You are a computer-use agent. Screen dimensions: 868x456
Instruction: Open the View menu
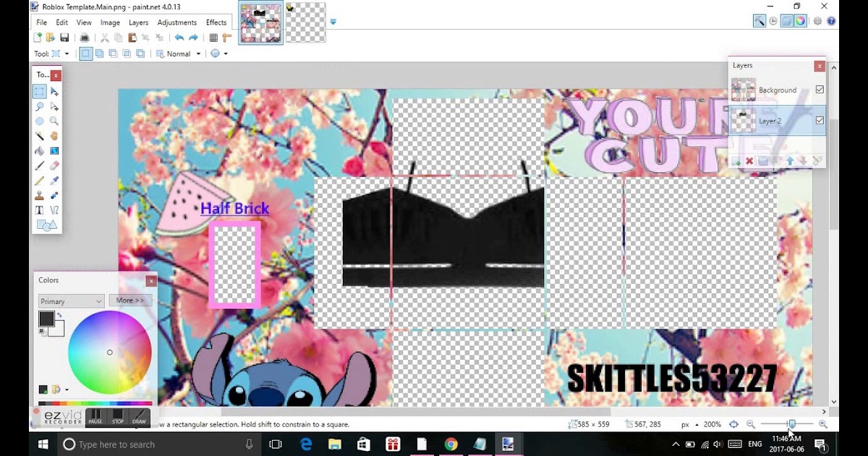(x=84, y=22)
